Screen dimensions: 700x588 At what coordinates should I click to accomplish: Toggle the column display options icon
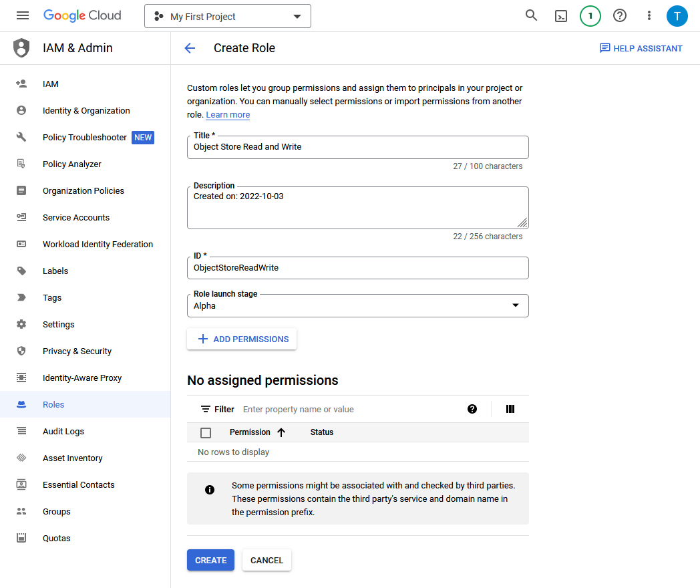pos(510,408)
